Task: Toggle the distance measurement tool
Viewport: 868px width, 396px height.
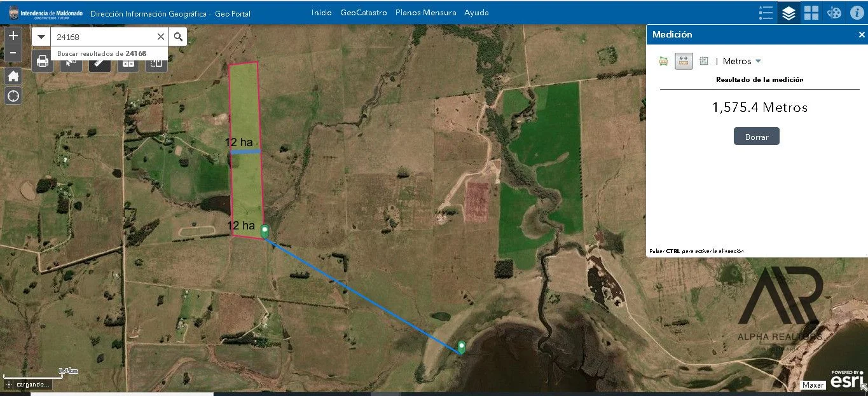Action: [x=684, y=61]
